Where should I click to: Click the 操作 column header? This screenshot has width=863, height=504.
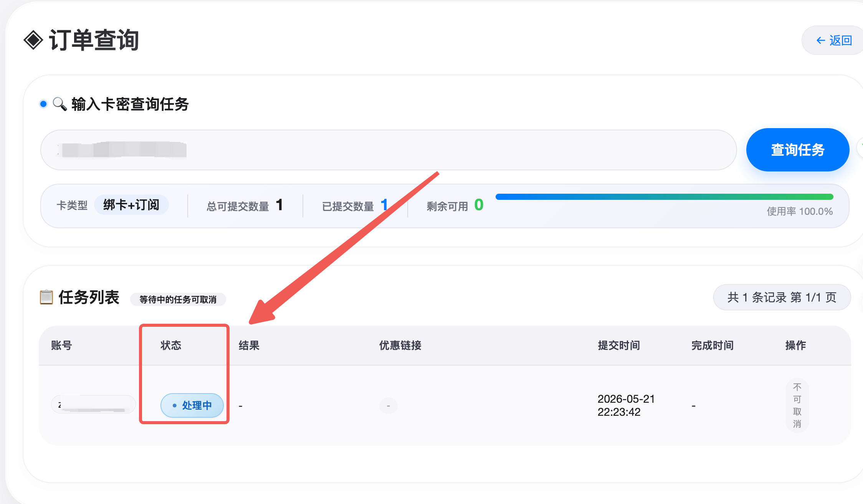click(796, 346)
